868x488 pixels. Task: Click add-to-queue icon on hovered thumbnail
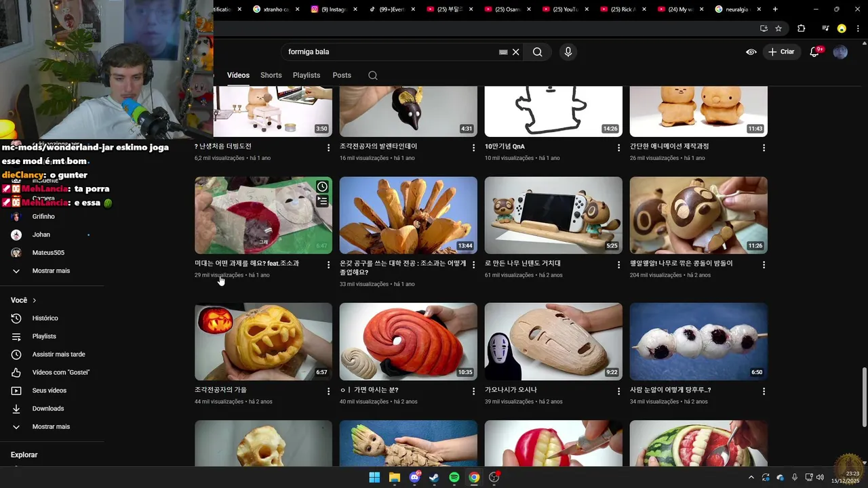coord(322,201)
